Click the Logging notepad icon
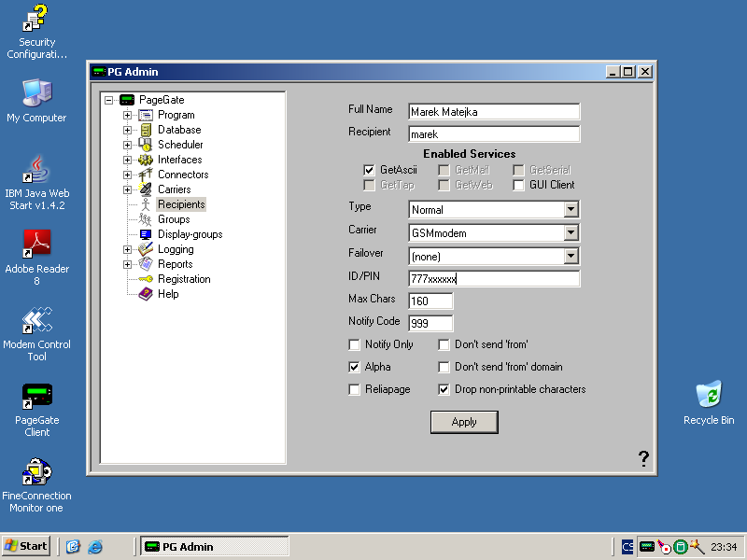The height and width of the screenshot is (560, 747). pos(146,249)
